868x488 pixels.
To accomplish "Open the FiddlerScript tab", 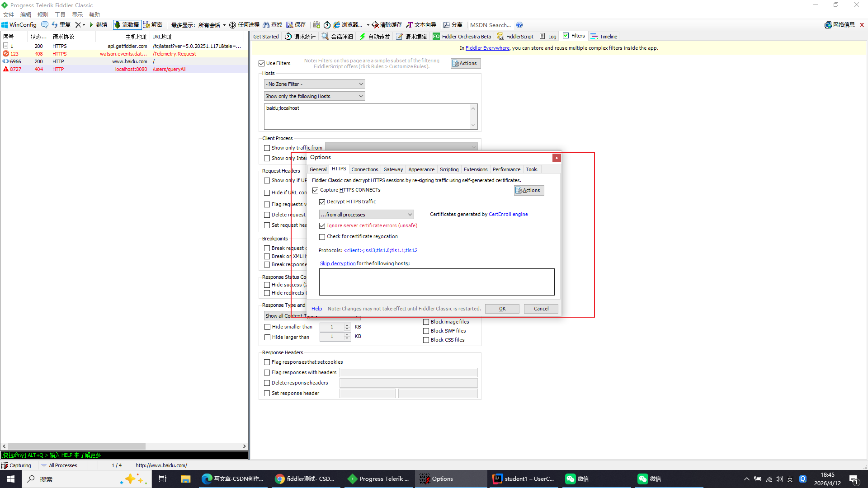I will coord(515,37).
